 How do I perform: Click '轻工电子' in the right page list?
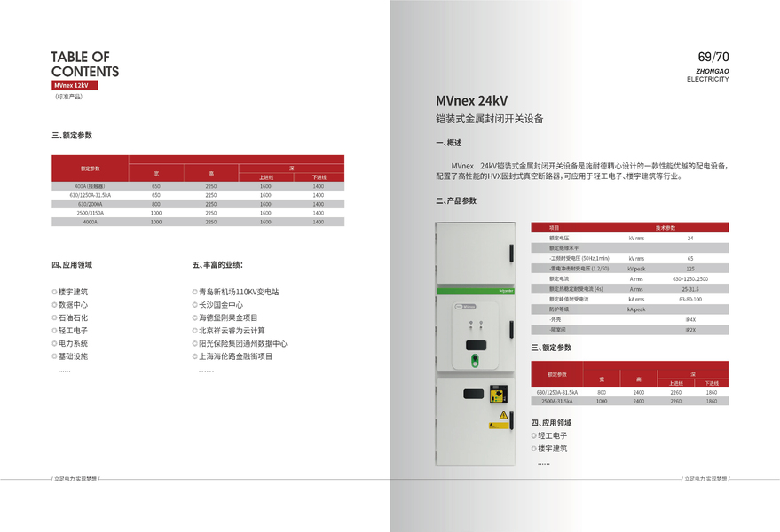tap(552, 435)
